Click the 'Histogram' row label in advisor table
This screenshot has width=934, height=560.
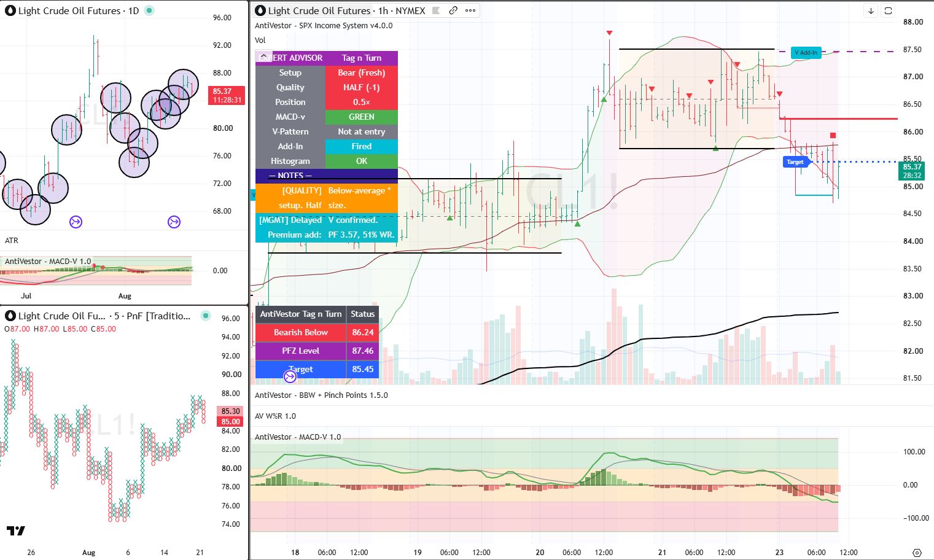coord(290,161)
